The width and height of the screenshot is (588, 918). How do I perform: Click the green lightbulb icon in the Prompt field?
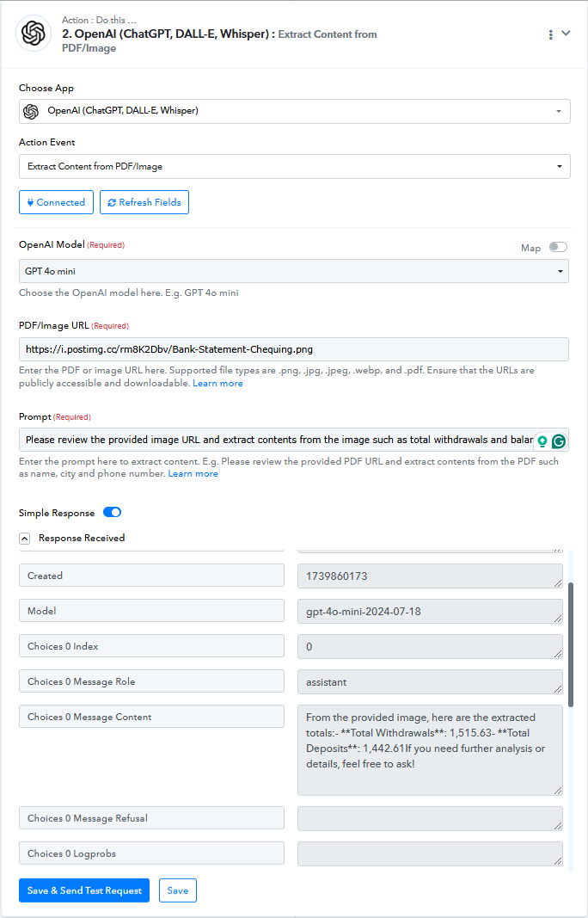click(x=542, y=441)
